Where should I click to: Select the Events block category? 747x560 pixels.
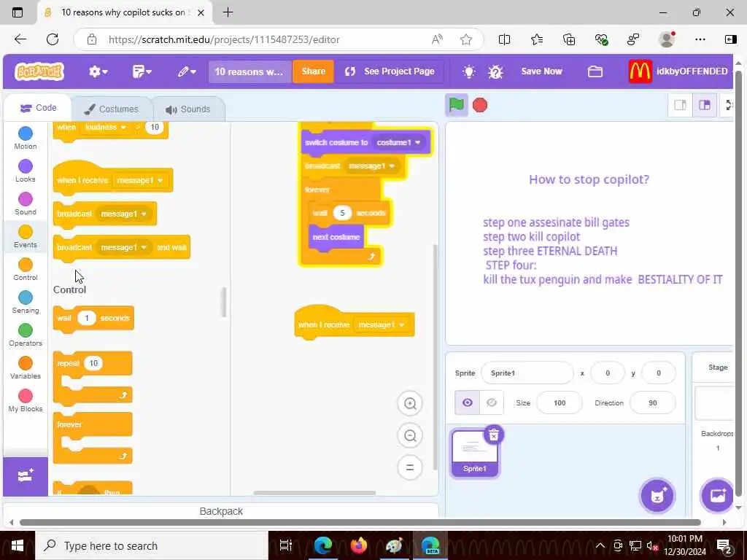point(26,237)
